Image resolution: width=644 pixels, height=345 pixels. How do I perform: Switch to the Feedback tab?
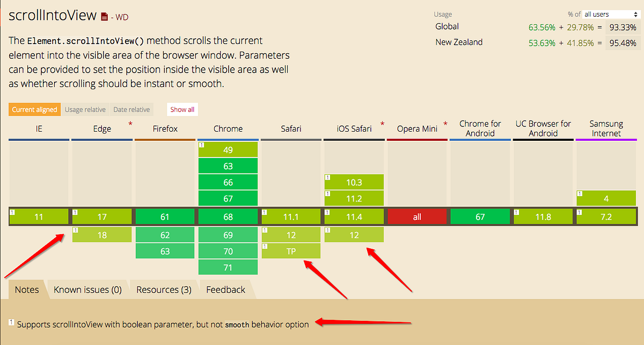click(x=226, y=289)
